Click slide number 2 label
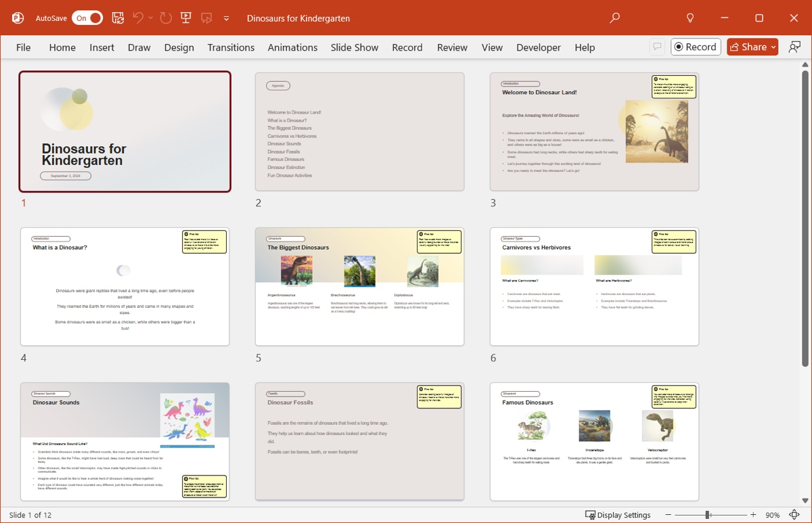Screen dimensions: 812x523 [x=258, y=203]
